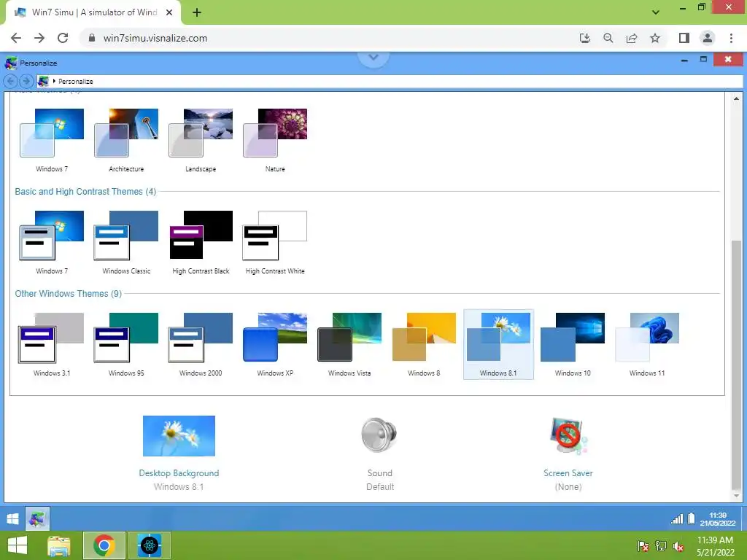747x560 pixels.
Task: Apply the Windows 10 theme
Action: (573, 344)
